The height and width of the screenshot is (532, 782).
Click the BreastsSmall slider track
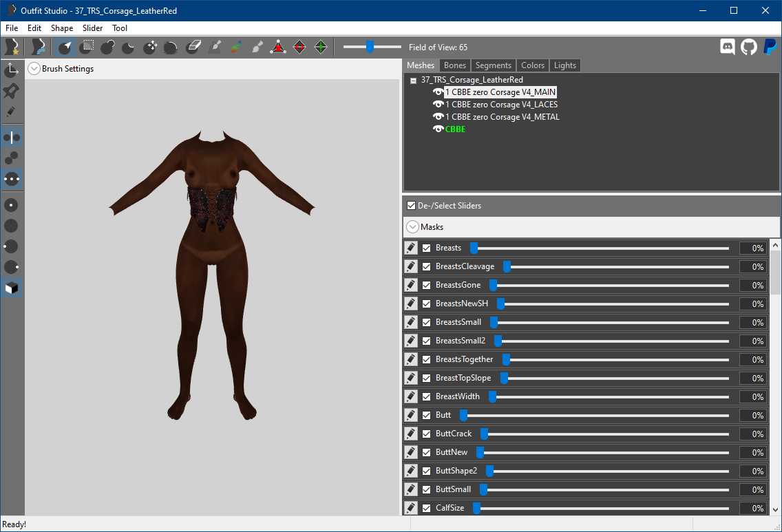click(x=609, y=323)
